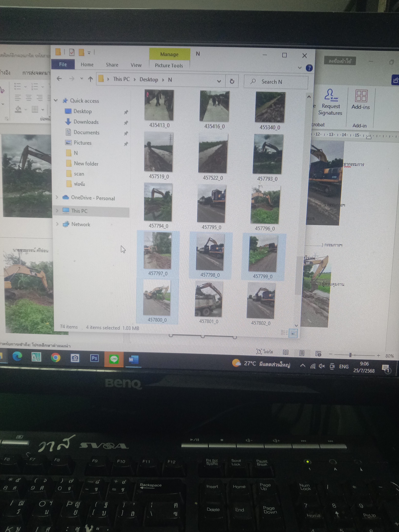Viewport: 399px width, 532px height.
Task: Open Add-ins in Word ribbon
Action: [x=361, y=100]
